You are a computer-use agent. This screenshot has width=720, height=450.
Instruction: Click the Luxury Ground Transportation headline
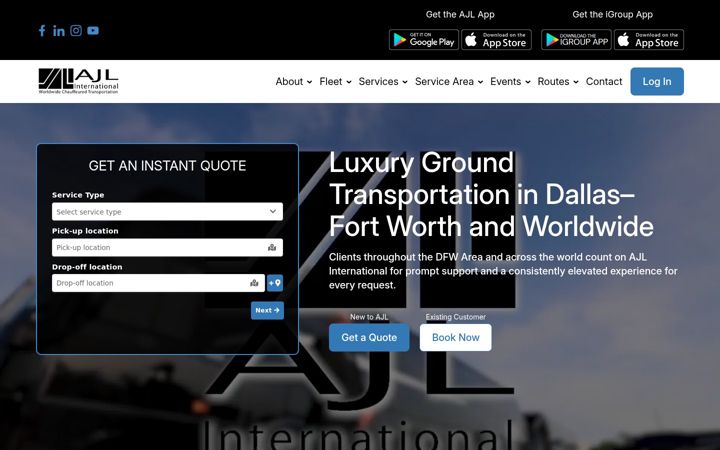[x=491, y=194]
